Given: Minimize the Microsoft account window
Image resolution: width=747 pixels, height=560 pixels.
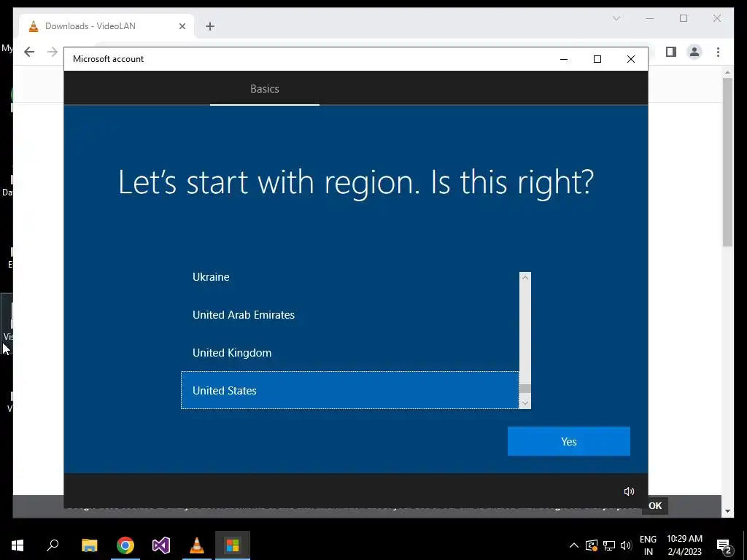Looking at the screenshot, I should coord(564,59).
